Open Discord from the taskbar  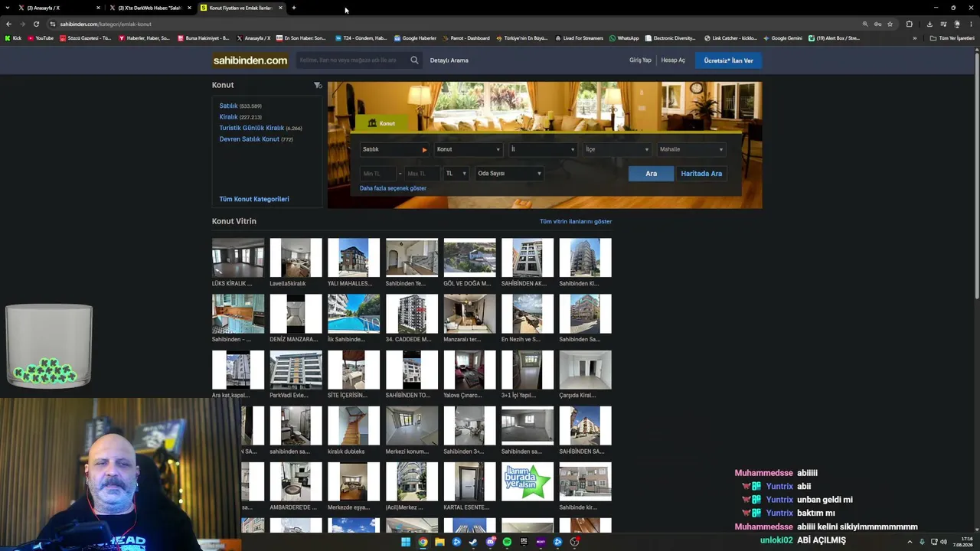[x=490, y=542]
